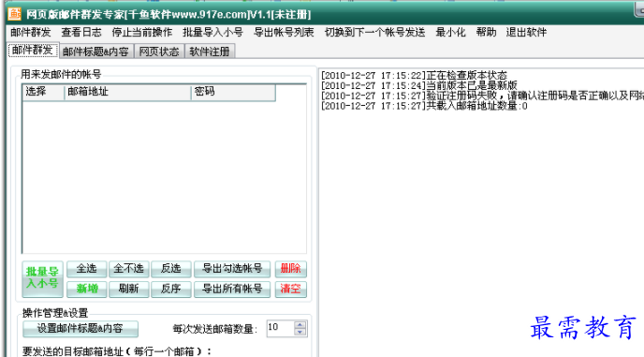Screen dimensions: 644x357
Task: Click 切换到下一个帐号发送 menu item
Action: click(x=375, y=33)
